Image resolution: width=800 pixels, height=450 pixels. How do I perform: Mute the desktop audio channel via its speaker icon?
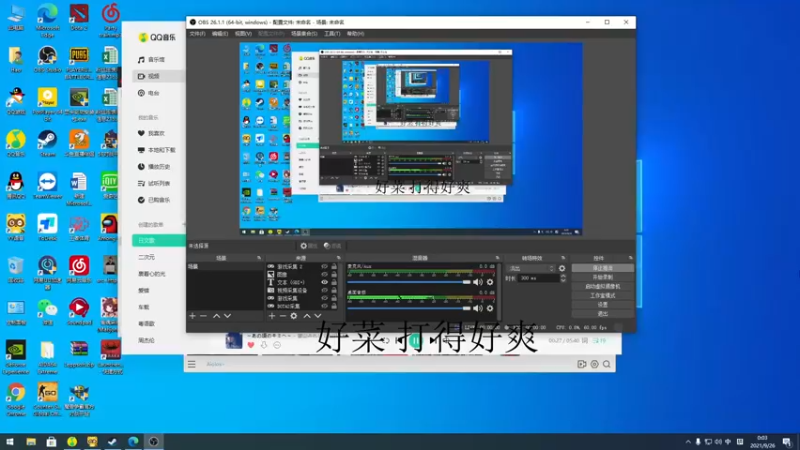click(478, 308)
